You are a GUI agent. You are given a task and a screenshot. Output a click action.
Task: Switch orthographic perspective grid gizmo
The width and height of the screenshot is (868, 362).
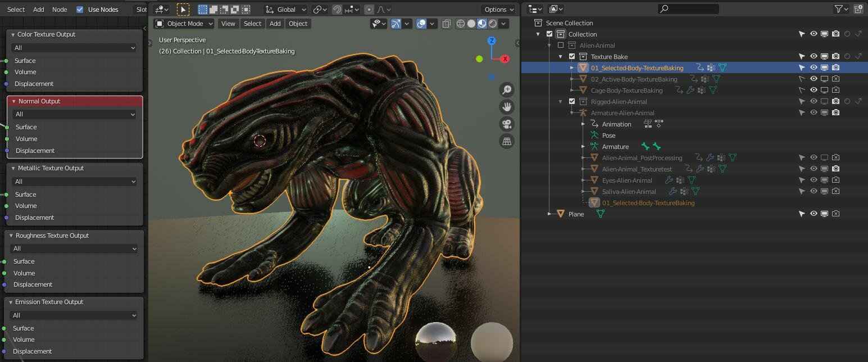pos(507,142)
